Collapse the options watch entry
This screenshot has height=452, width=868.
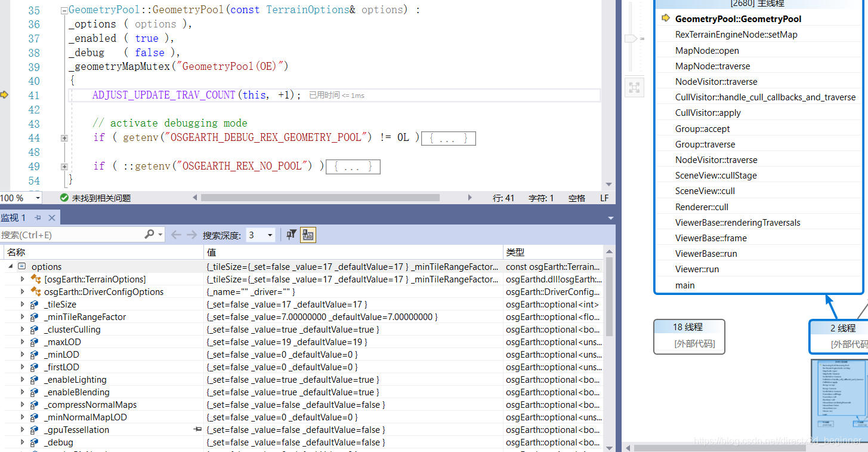click(x=11, y=266)
